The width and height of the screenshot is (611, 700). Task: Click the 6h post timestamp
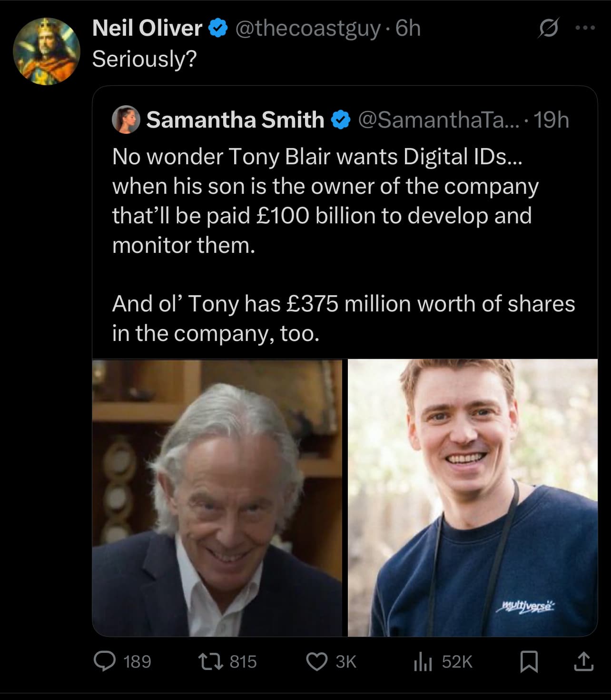[x=408, y=29]
